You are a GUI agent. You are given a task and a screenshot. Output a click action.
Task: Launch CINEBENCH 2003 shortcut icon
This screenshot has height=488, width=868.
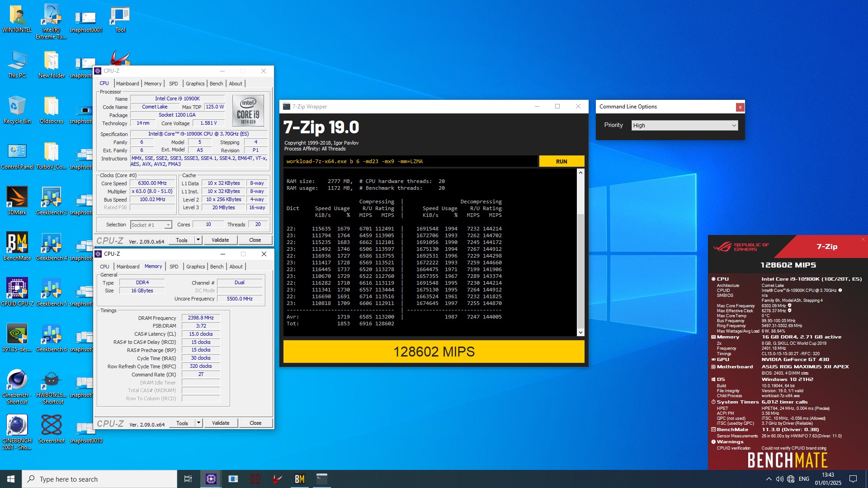(x=17, y=433)
